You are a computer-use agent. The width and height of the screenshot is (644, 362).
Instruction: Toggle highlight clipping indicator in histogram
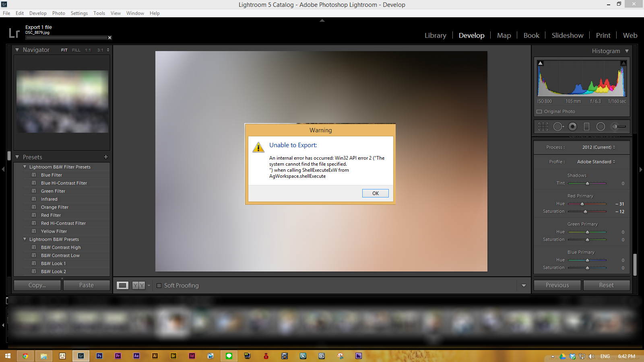[x=623, y=63]
